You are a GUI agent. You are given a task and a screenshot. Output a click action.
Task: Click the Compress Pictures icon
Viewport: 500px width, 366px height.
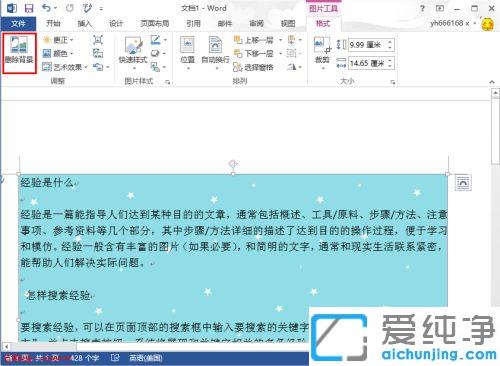click(98, 40)
